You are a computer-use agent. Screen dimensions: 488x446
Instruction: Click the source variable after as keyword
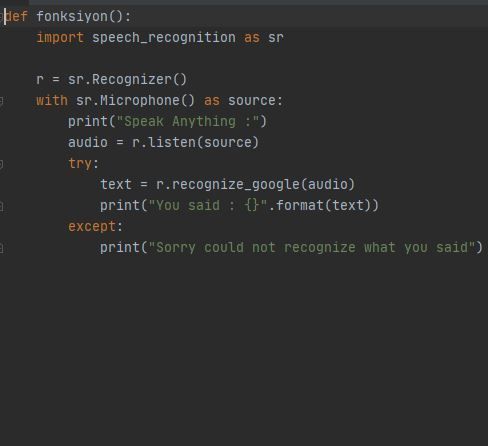click(x=252, y=101)
